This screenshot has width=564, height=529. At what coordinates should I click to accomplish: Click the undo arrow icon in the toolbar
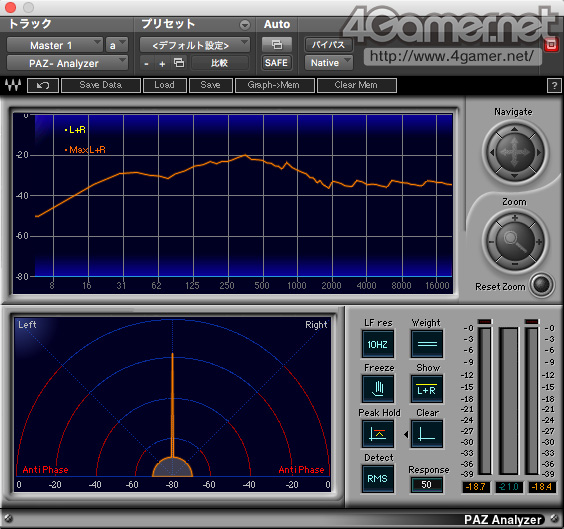pyautogui.click(x=43, y=86)
